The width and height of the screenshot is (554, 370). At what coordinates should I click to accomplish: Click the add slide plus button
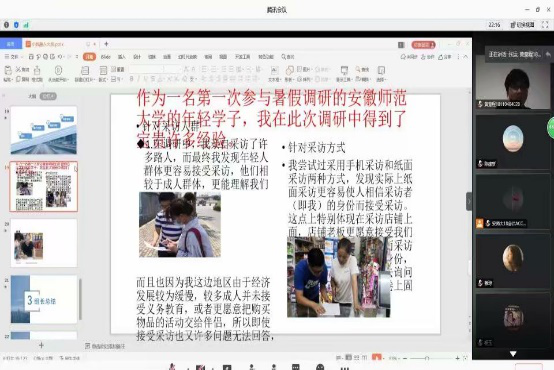pyautogui.click(x=41, y=345)
